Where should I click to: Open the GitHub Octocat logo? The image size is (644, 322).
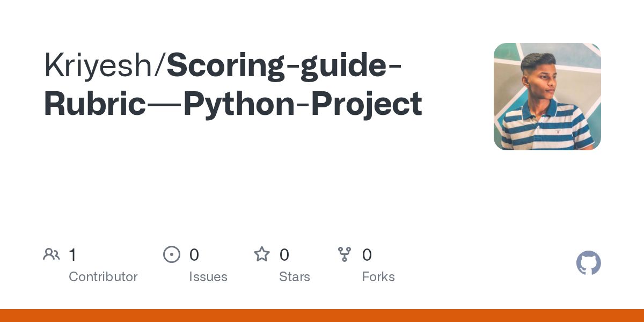589,263
